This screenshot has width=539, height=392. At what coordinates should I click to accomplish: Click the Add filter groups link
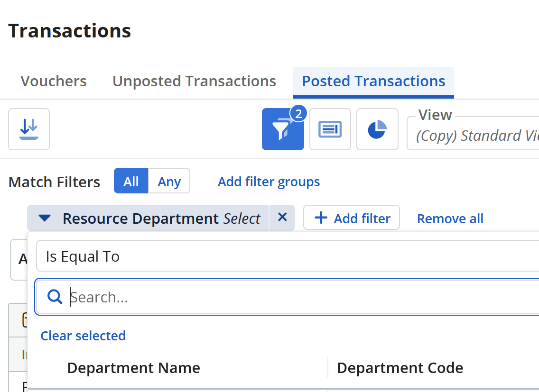click(x=269, y=182)
